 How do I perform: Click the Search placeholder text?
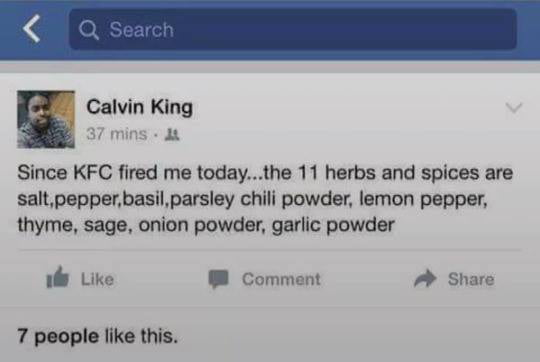pyautogui.click(x=142, y=30)
